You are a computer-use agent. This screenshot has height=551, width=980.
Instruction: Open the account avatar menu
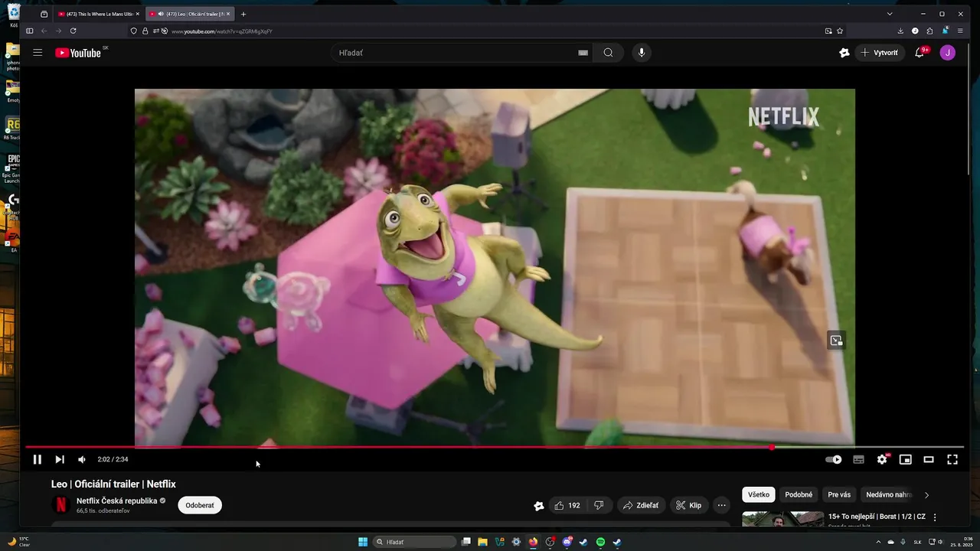[948, 53]
